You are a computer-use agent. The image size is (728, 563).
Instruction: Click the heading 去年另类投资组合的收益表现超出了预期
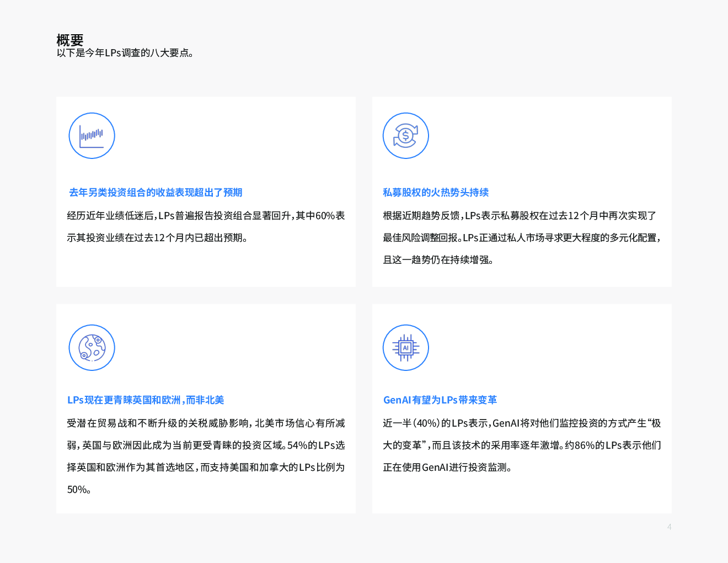click(156, 193)
